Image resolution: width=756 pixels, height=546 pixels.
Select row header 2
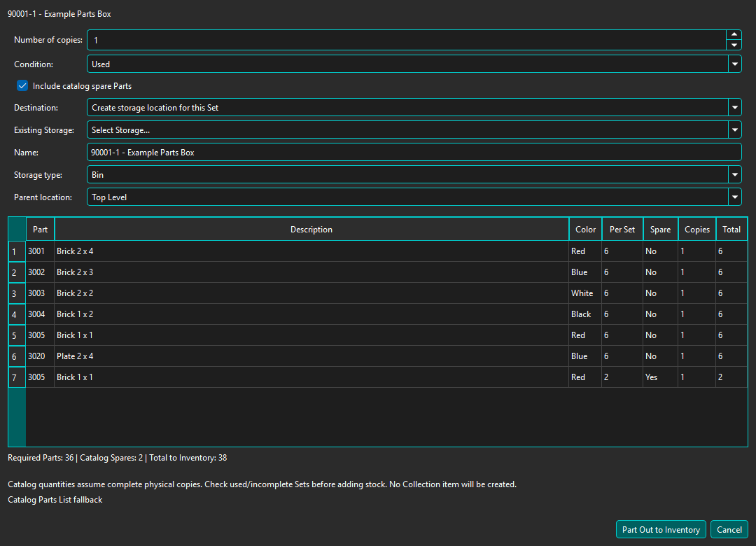(x=17, y=272)
